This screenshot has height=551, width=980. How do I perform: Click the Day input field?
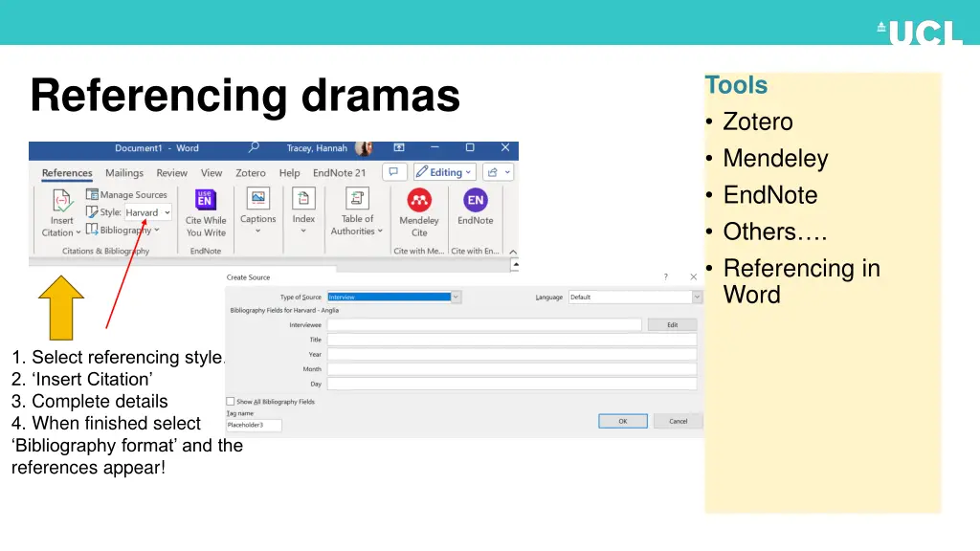pos(512,385)
